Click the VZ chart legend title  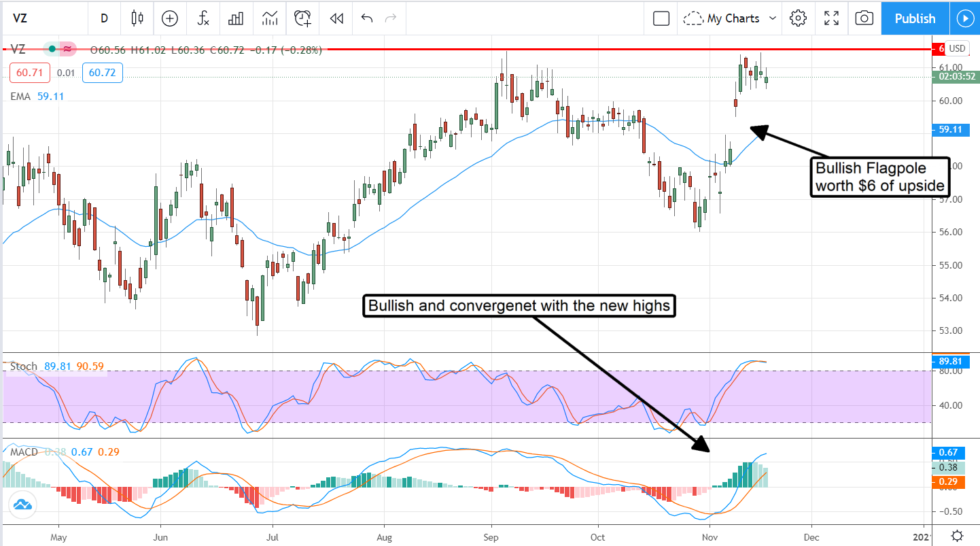coord(18,49)
